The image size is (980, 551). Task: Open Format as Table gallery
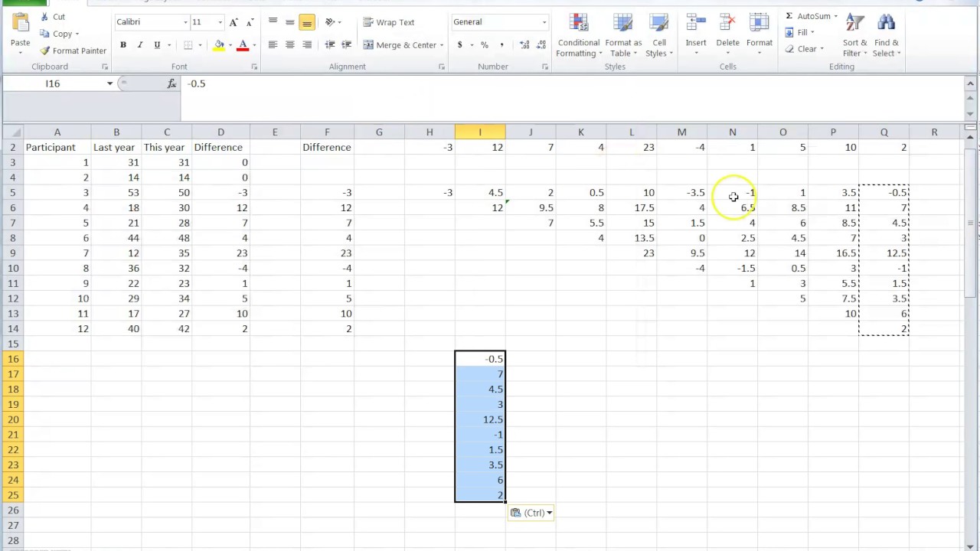(623, 35)
